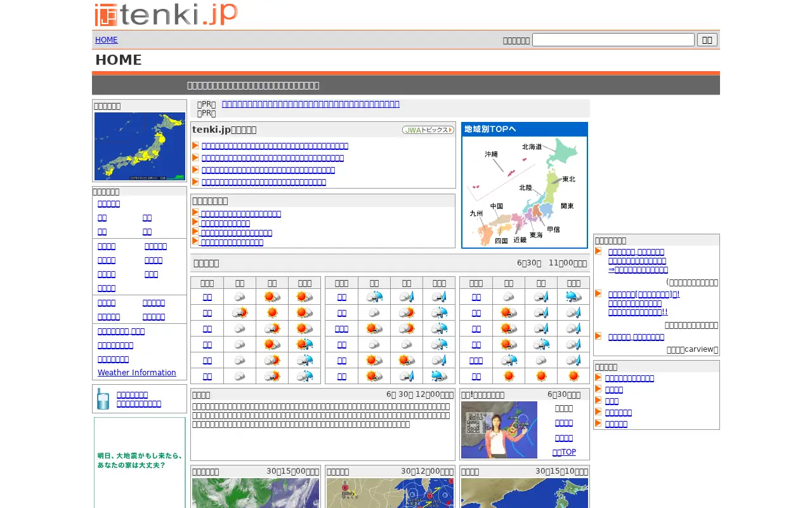The height and width of the screenshot is (508, 812).
Task: Click the JWA トピックス button
Action: 428,130
